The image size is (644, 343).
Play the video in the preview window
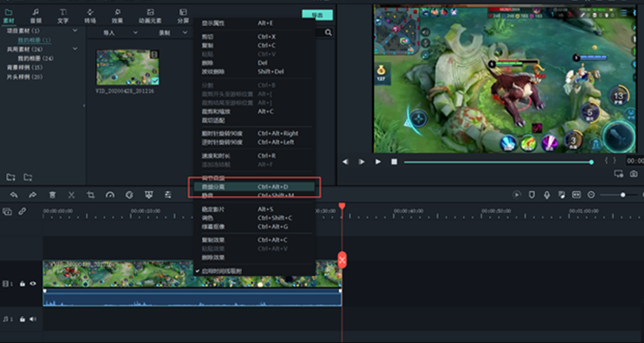point(378,162)
